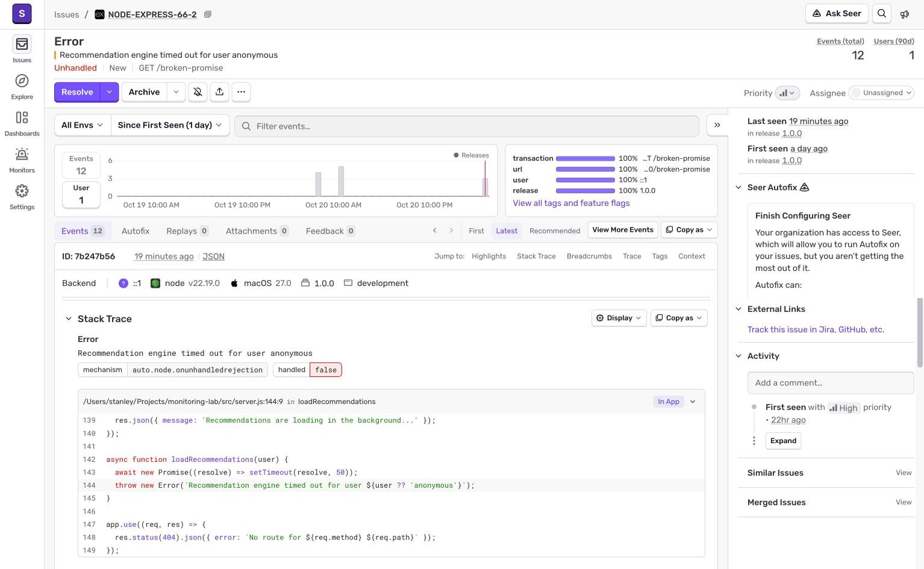Open Since First Seen time range dropdown

[x=170, y=125]
